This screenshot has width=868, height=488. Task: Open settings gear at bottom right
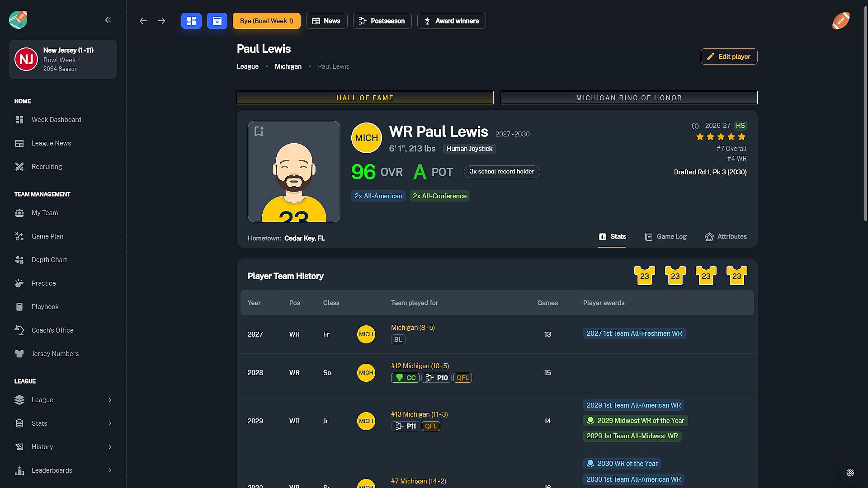[x=850, y=473]
